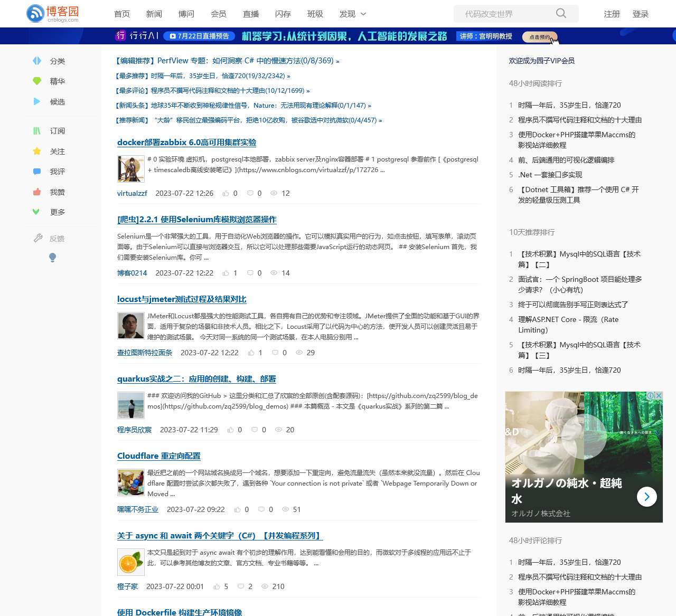
Task: Click the ad's next arrow button
Action: (647, 497)
